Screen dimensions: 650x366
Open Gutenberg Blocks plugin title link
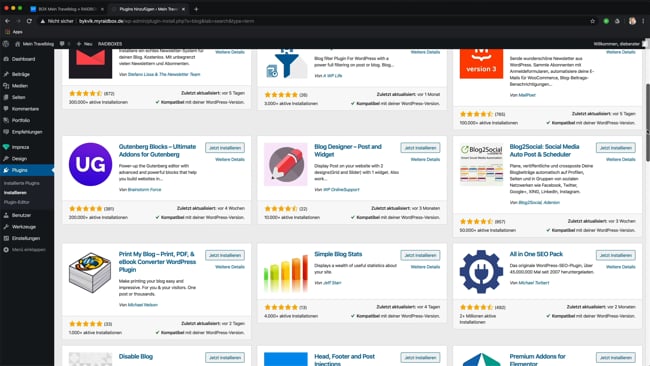click(157, 150)
